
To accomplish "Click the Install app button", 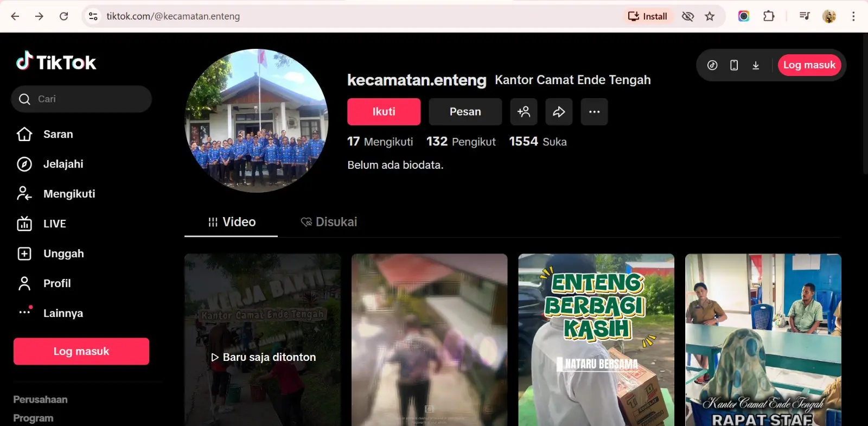I will [648, 16].
